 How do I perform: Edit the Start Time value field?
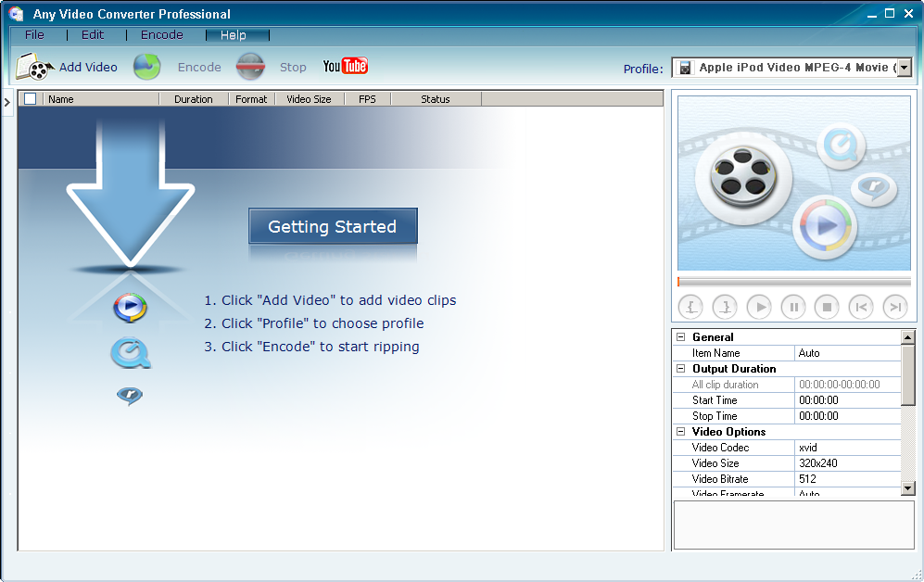847,400
